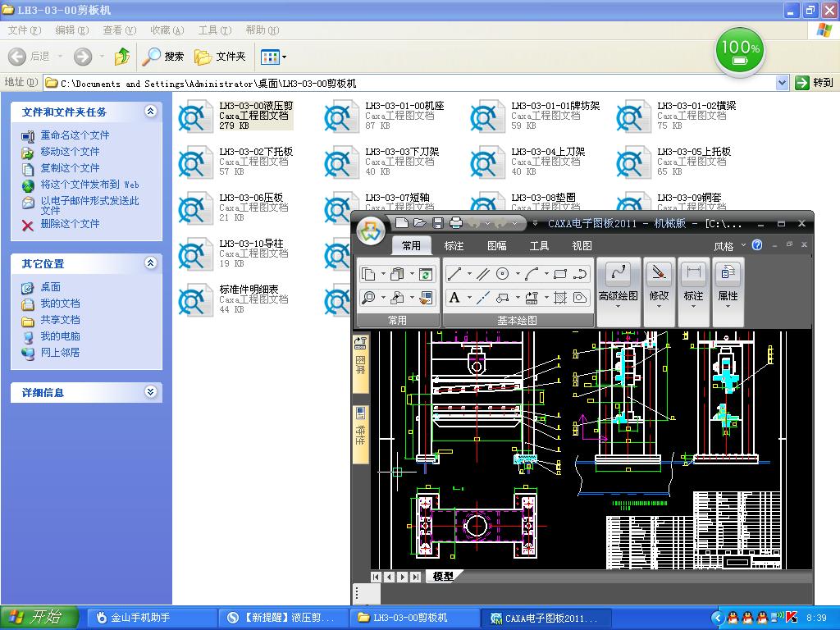Switch to 【新提醒】液压剪 taskbar item

click(283, 618)
